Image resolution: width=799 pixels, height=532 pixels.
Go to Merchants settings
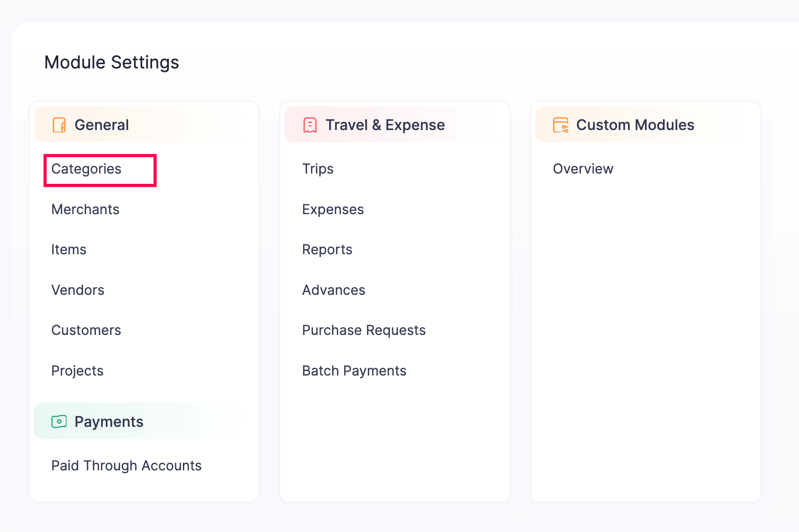[86, 209]
